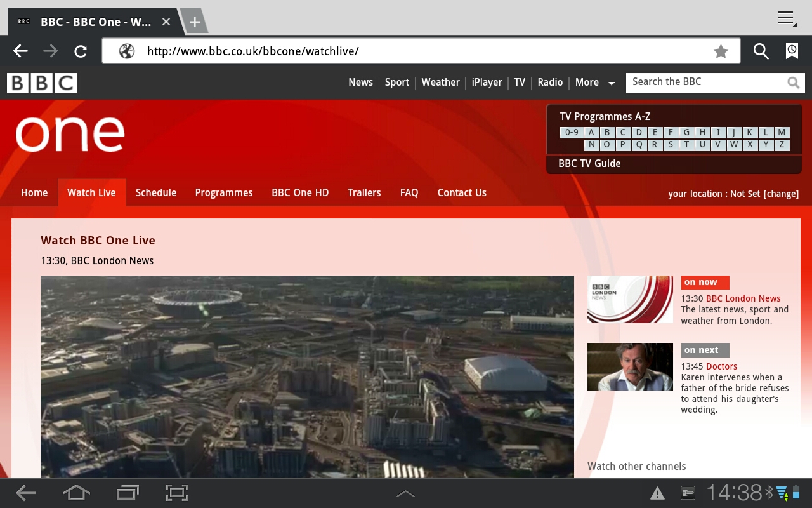
Task: Open the FAQ tab
Action: (409, 193)
